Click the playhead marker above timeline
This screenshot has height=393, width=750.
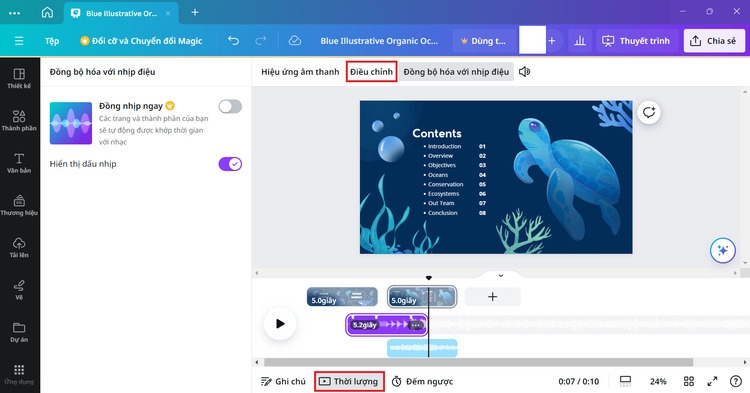[x=429, y=278]
